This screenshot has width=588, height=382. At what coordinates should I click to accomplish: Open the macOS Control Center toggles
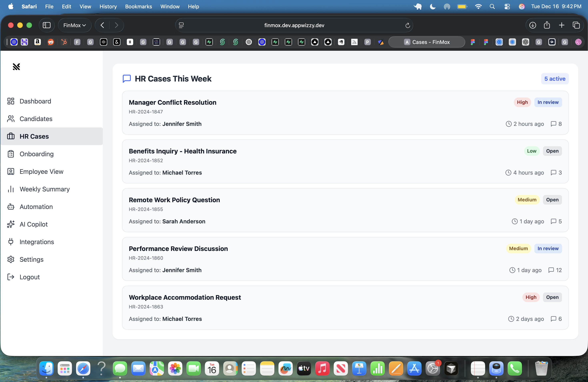[x=507, y=6]
